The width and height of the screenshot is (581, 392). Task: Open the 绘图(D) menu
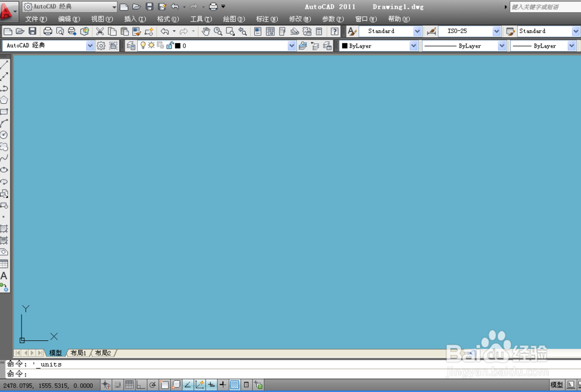tap(234, 19)
